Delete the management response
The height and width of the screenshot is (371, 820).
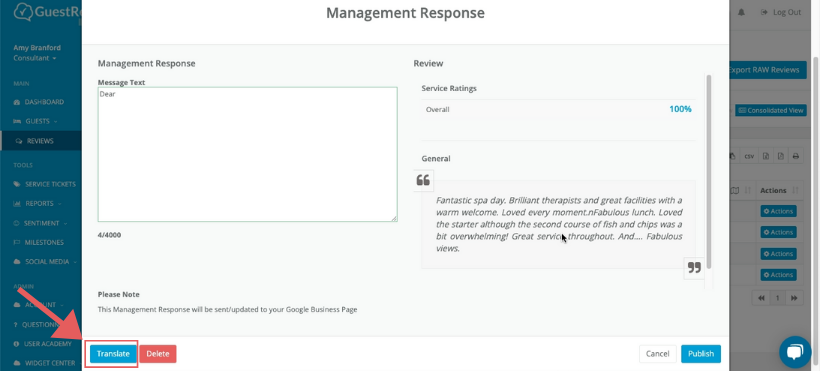pos(158,354)
